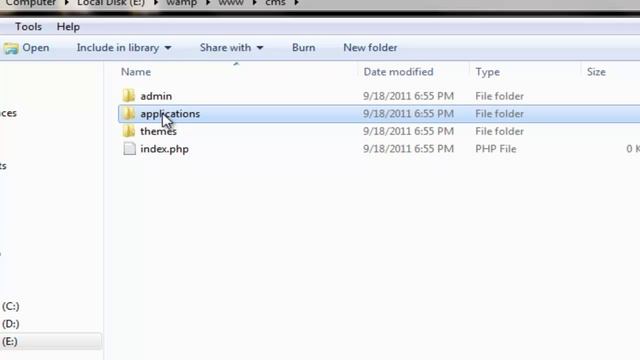Click themes row's File folder type
640x360 pixels.
[499, 131]
